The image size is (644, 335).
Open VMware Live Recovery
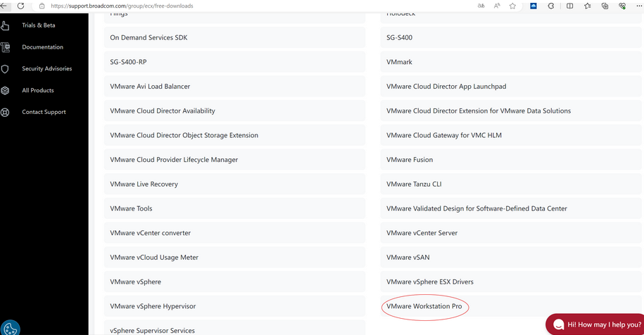tap(234, 184)
